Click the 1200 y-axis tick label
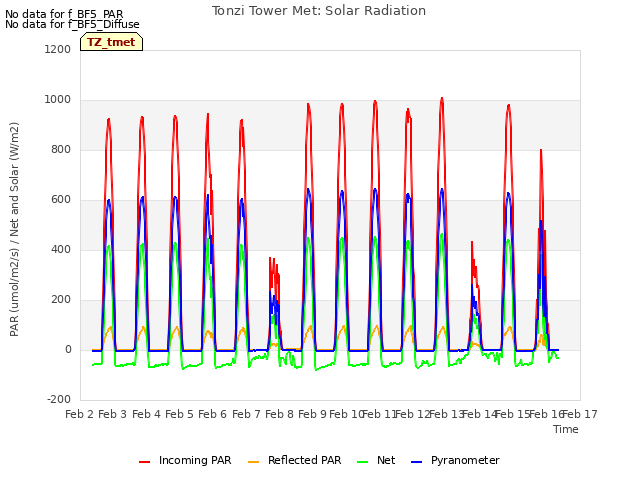Screen dimensions: 640x480 pos(58,49)
